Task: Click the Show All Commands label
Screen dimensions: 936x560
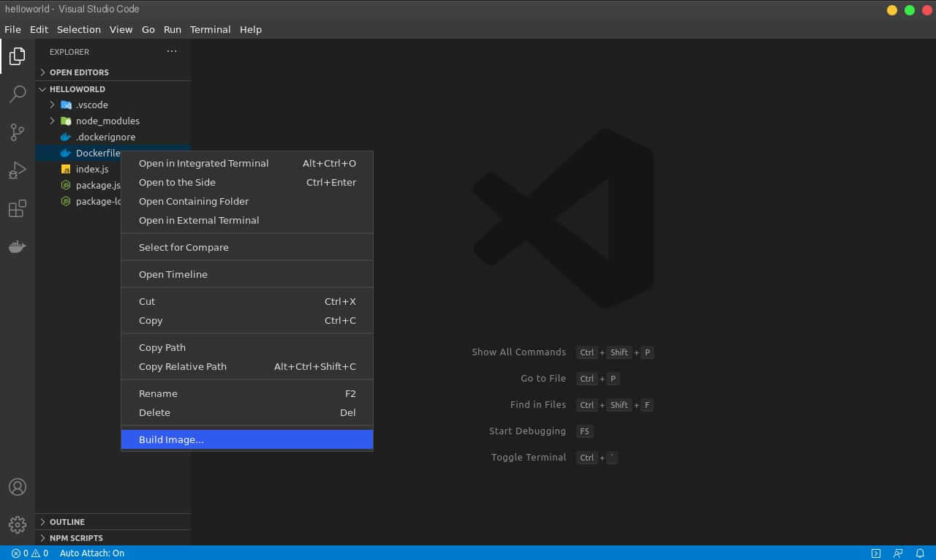Action: [518, 352]
